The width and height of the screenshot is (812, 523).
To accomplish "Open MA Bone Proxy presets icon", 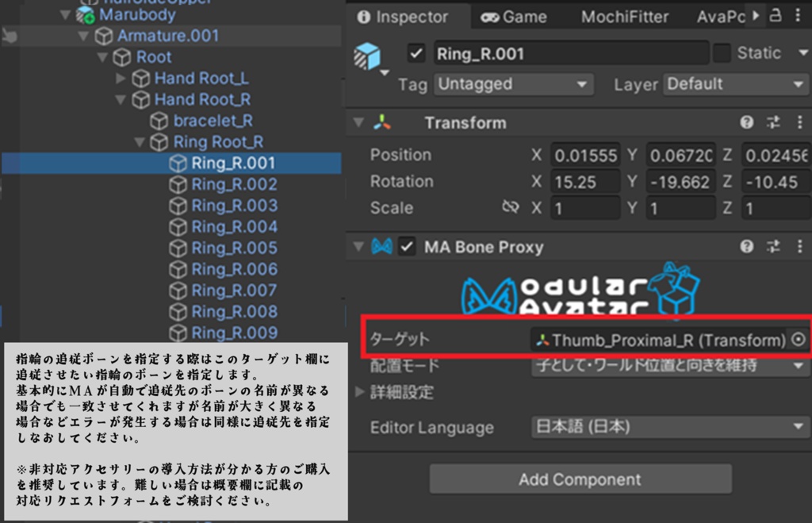I will point(773,247).
